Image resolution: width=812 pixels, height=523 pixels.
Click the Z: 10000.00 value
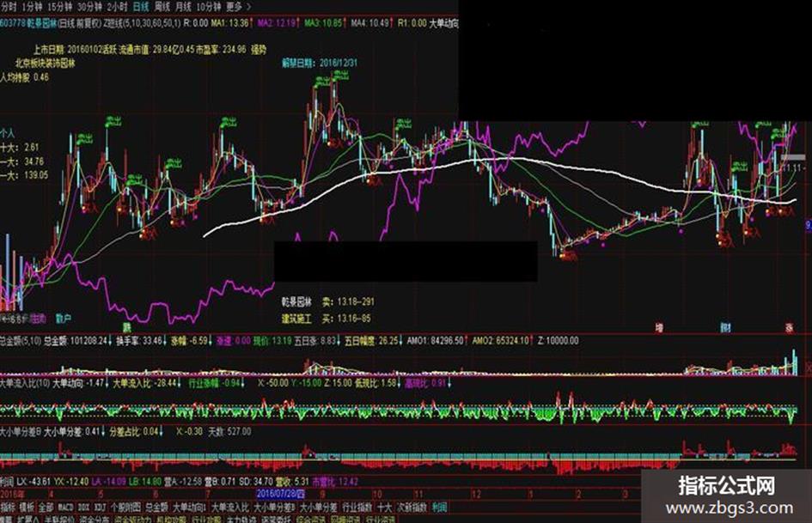pos(558,341)
